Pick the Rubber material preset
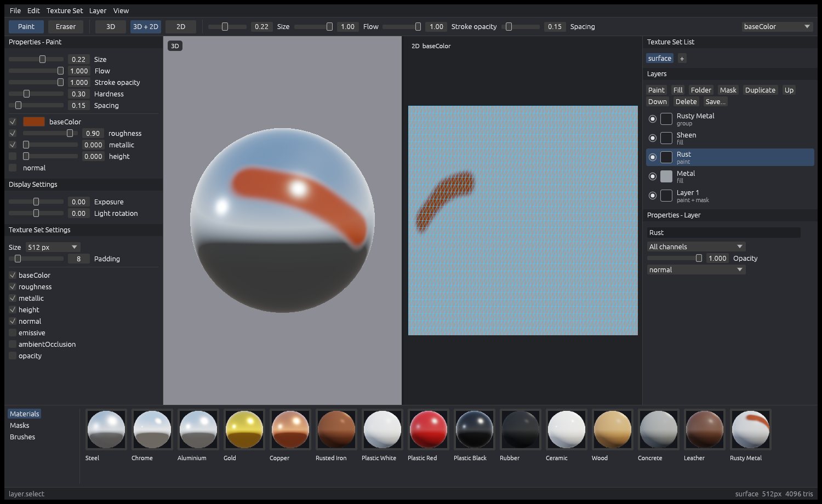The image size is (822, 504). coord(521,429)
